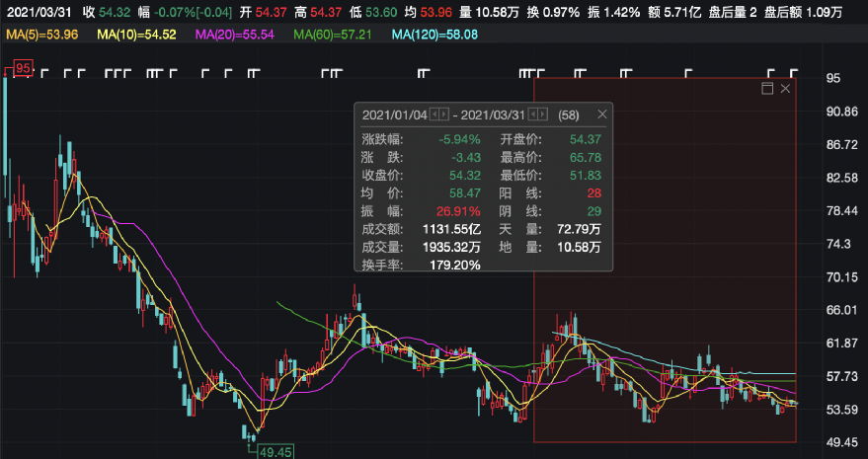Click the 均价 value 58.47
Image resolution: width=868 pixels, height=459 pixels.
[465, 193]
